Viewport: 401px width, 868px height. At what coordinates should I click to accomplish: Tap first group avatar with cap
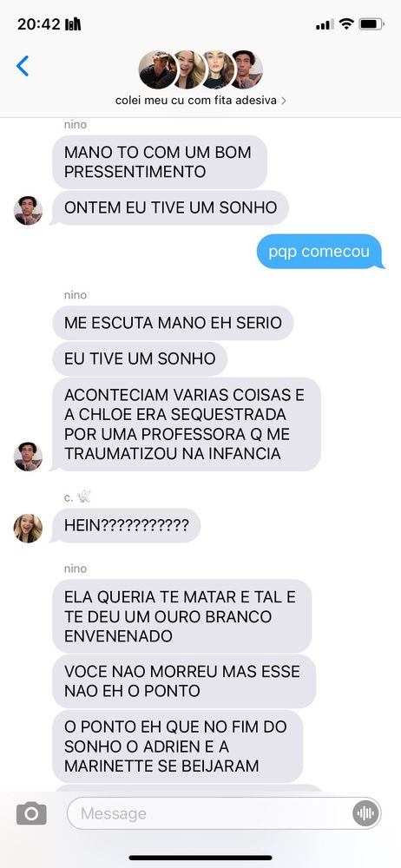coord(157,69)
